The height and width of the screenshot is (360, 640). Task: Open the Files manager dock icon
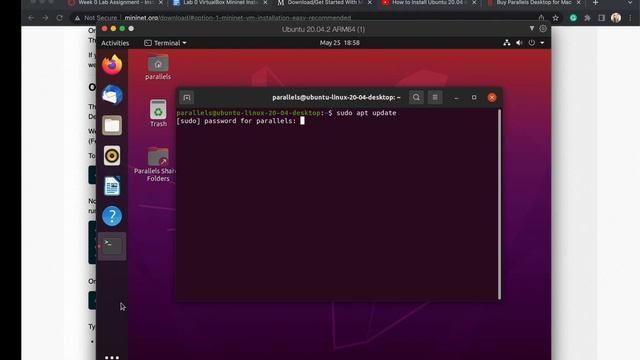[112, 125]
